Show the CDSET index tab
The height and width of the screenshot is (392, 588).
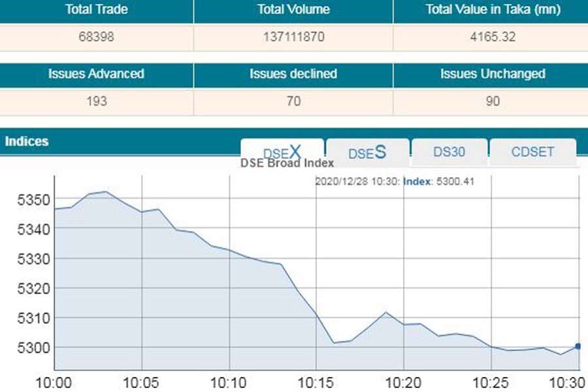click(532, 152)
